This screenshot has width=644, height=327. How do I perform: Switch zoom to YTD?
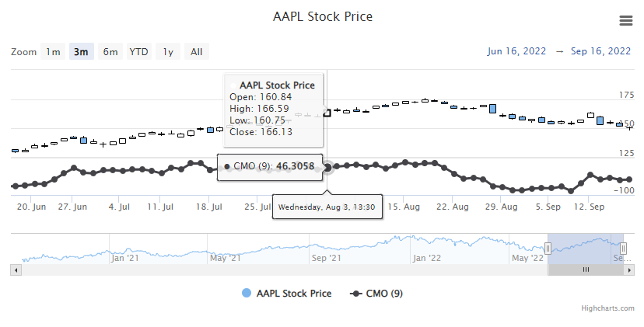click(139, 52)
